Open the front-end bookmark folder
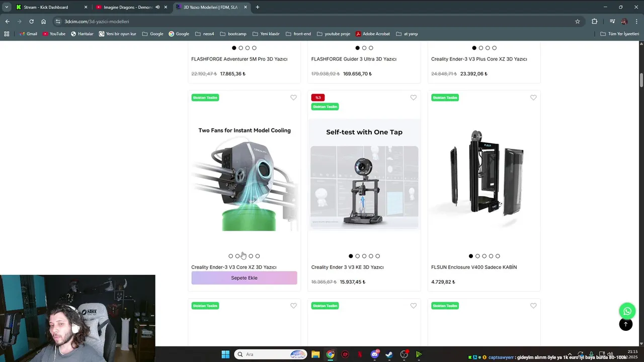The image size is (644, 362). pyautogui.click(x=298, y=34)
